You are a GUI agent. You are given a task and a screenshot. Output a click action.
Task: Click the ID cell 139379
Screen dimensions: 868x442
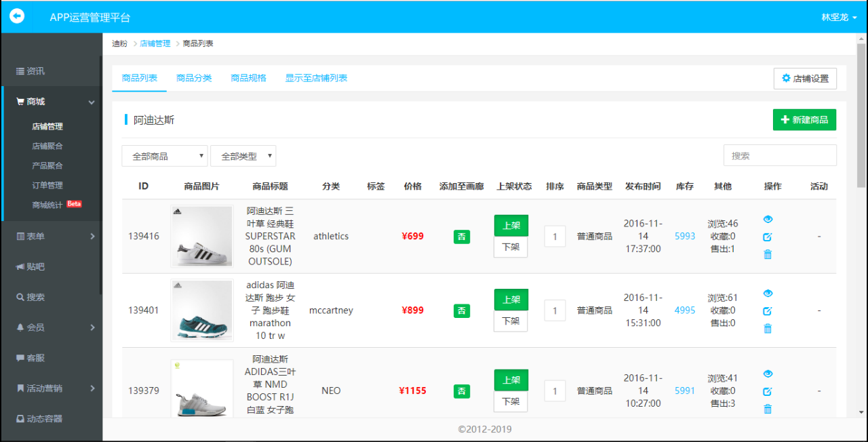coord(144,390)
